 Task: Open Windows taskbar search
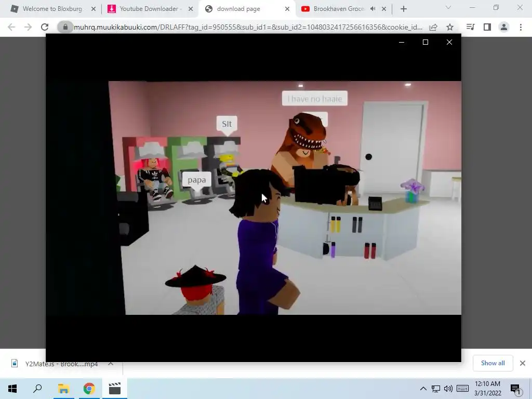[37, 389]
